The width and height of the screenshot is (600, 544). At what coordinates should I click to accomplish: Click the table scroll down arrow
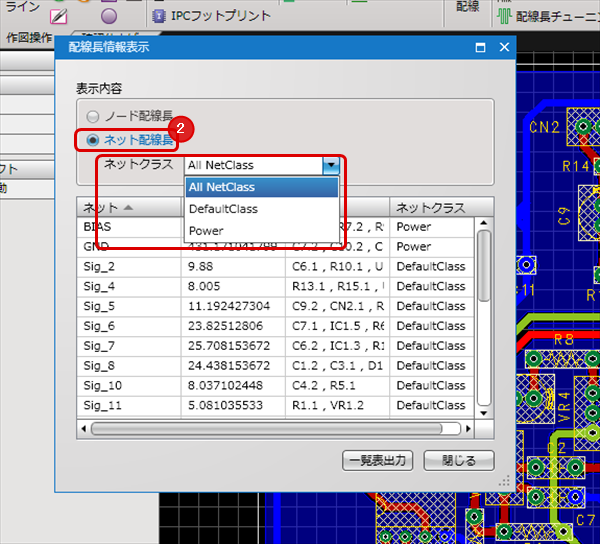pos(484,413)
